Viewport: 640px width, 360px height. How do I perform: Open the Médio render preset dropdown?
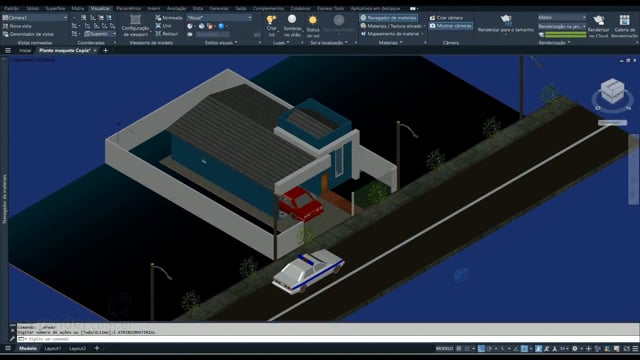pyautogui.click(x=562, y=18)
